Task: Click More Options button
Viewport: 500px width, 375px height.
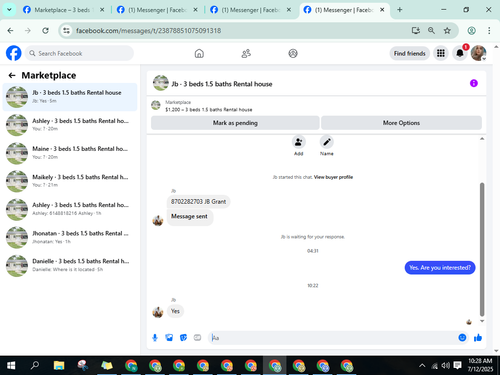Action: click(401, 123)
